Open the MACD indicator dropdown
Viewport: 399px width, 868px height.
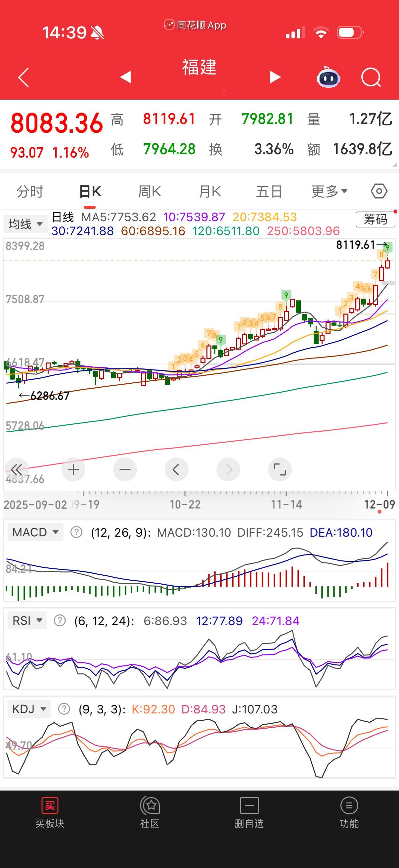coord(35,532)
